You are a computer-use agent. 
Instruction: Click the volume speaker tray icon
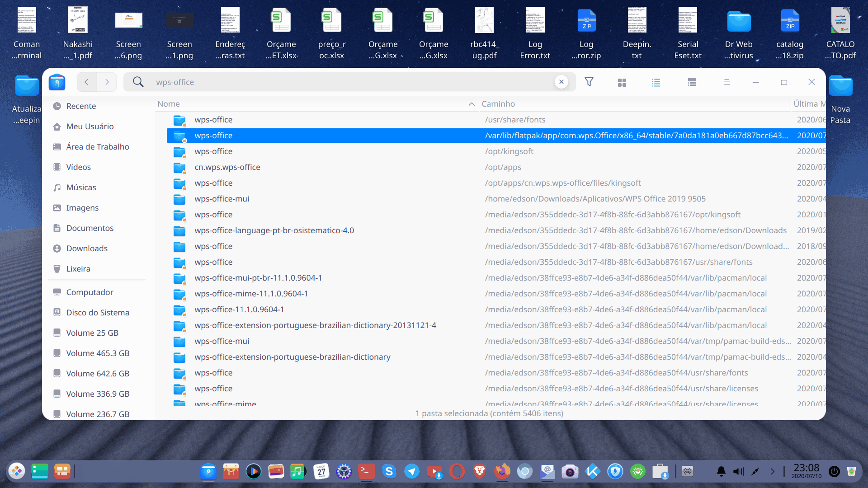click(738, 472)
